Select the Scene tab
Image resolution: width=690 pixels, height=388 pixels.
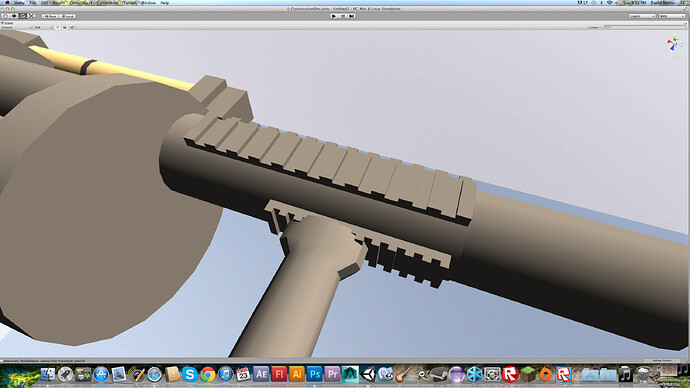coord(8,23)
